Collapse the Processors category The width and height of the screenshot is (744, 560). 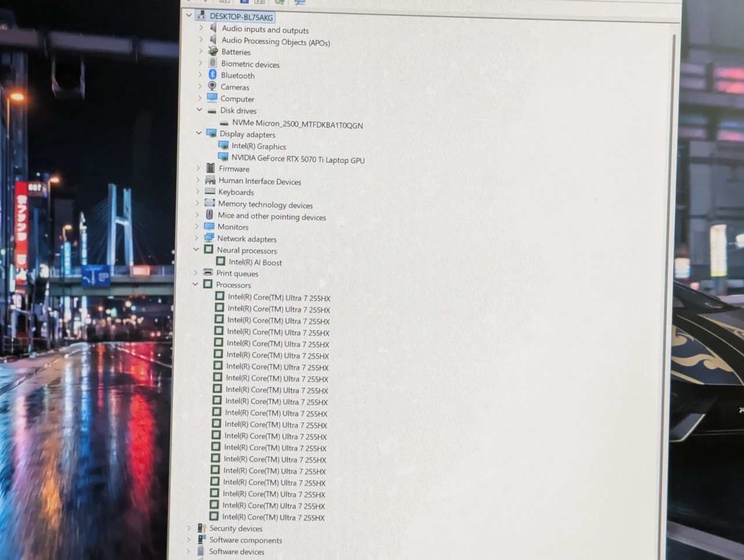point(195,284)
